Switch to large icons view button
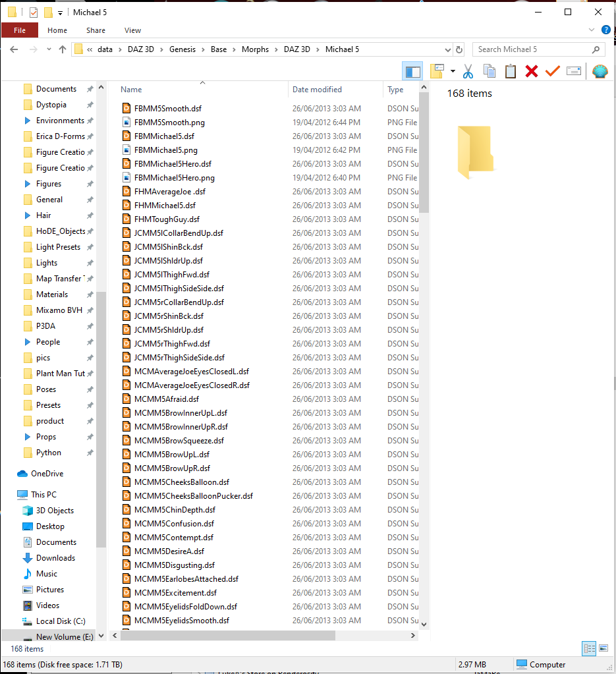Screen dimensions: 616x674 pyautogui.click(x=603, y=649)
